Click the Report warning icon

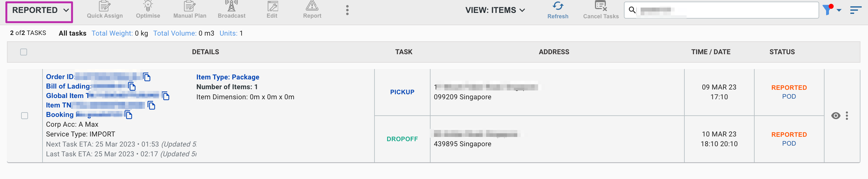coord(312,6)
